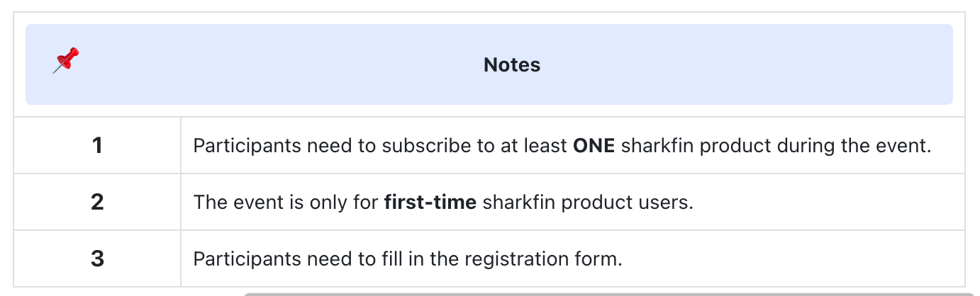The width and height of the screenshot is (980, 296).
Task: Click the Notes header title
Action: coord(511,65)
